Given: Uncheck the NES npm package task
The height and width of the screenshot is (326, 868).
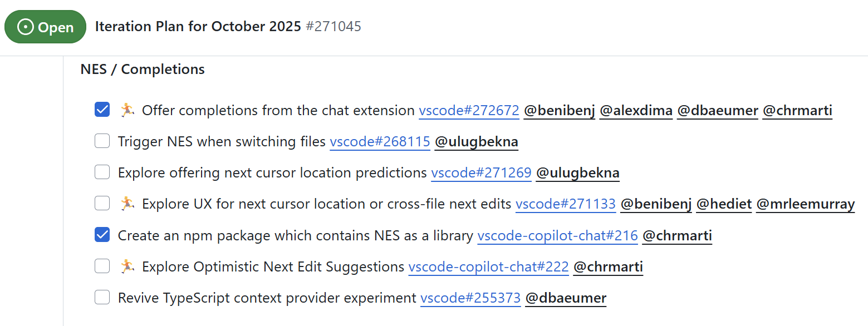Looking at the screenshot, I should click(102, 234).
